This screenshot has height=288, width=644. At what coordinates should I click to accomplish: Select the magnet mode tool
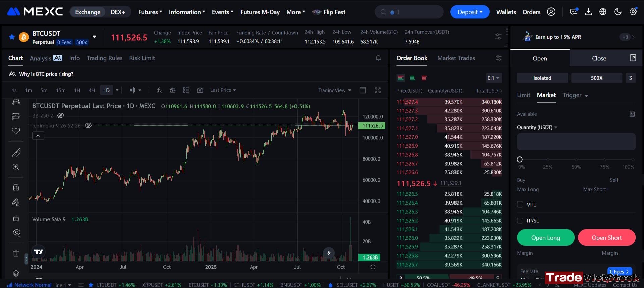16,187
